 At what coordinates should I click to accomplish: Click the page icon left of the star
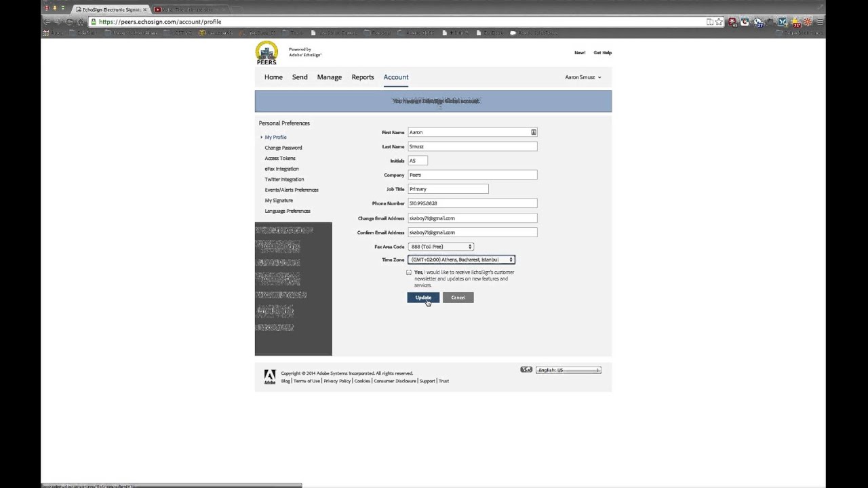[709, 22]
